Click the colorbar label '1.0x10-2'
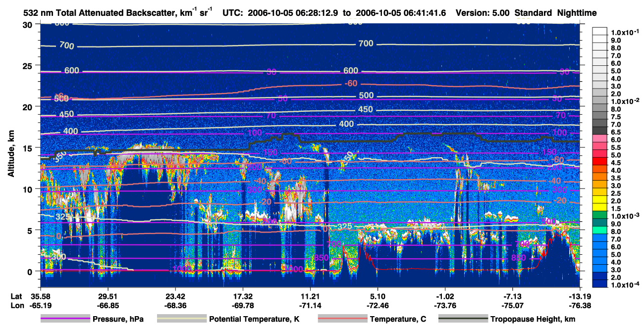The width and height of the screenshot is (644, 330). (625, 100)
